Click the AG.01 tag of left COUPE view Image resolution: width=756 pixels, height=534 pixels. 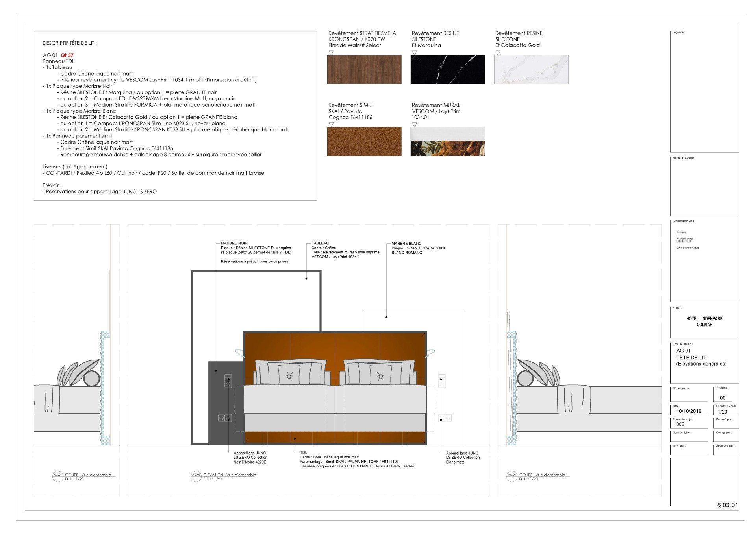(57, 476)
